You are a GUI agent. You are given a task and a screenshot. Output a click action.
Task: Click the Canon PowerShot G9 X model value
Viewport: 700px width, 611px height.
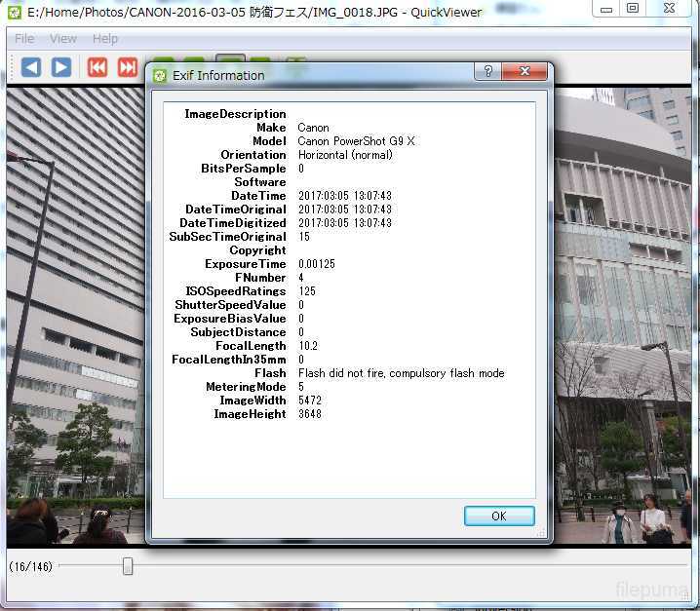356,141
